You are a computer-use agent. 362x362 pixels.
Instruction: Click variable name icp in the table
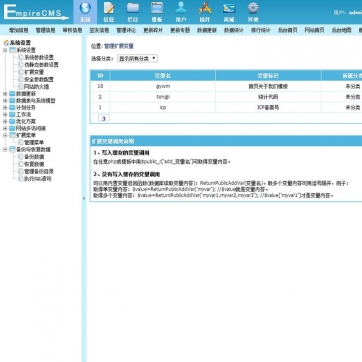click(x=163, y=108)
